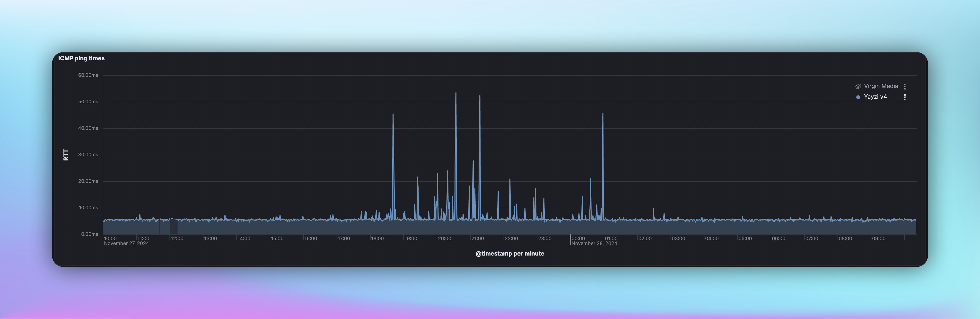Screen dimensions: 980x319
Task: Click the tallest spike peak just after 20:00
Action: pyautogui.click(x=456, y=93)
